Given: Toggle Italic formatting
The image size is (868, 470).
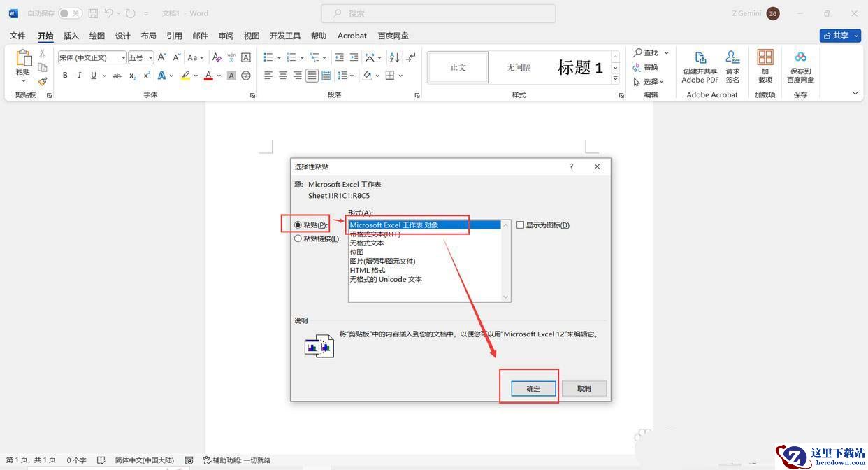Looking at the screenshot, I should click(79, 76).
